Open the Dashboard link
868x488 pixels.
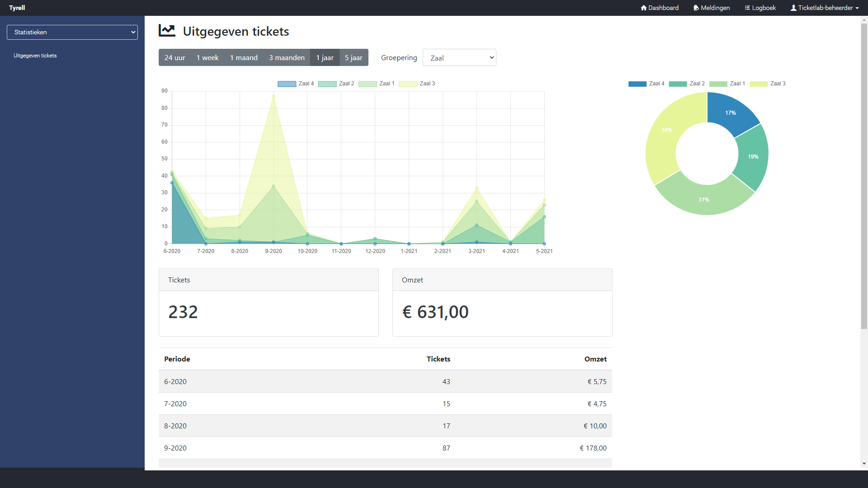click(x=660, y=8)
